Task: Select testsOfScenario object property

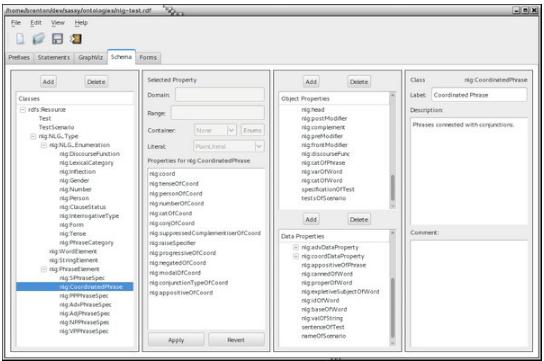Action: [x=324, y=198]
